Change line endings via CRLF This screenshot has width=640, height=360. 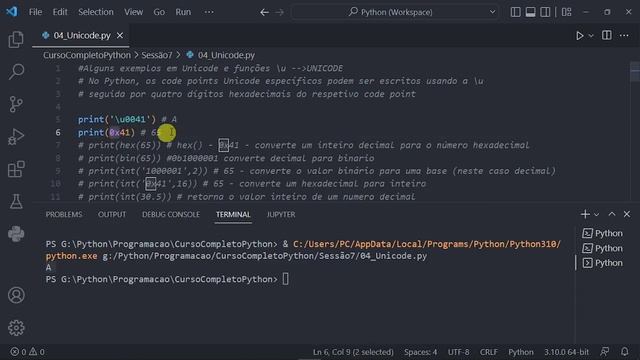point(489,352)
